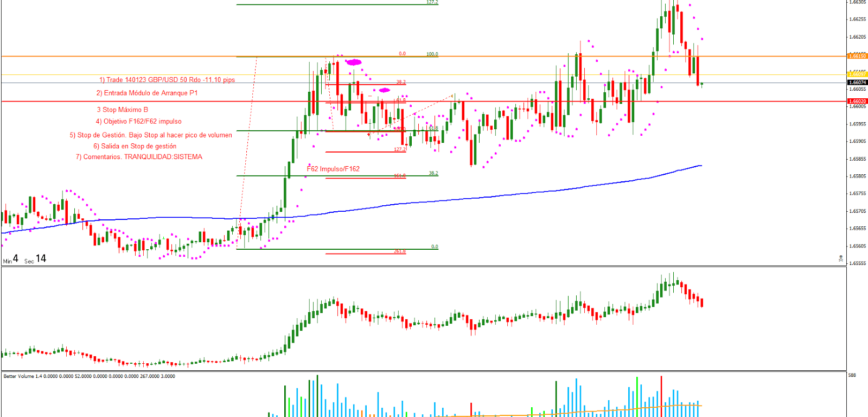Screen dimensions: 868x417
Task: Click the yellow 1.66097 price tag
Action: coord(857,74)
